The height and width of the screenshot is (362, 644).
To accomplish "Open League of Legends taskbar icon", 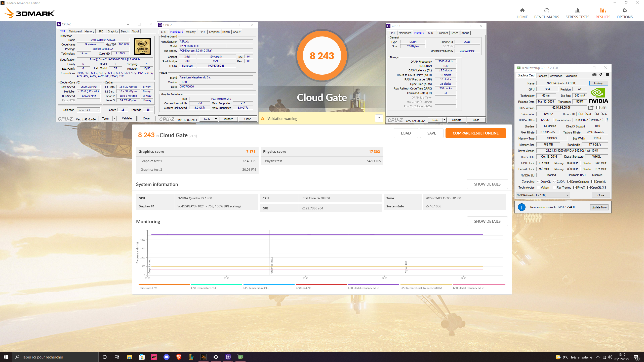I will click(x=191, y=357).
